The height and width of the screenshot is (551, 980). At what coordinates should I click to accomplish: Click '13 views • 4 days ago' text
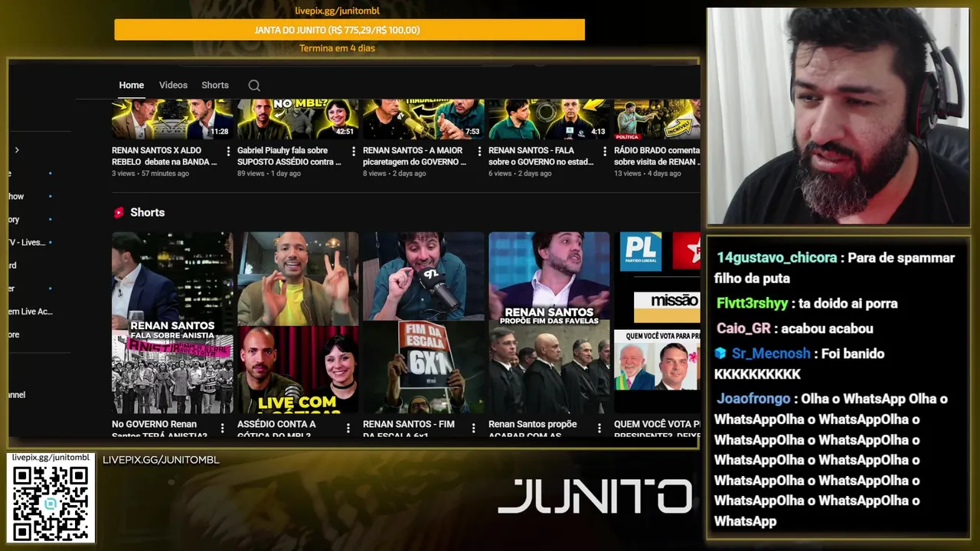(x=647, y=174)
